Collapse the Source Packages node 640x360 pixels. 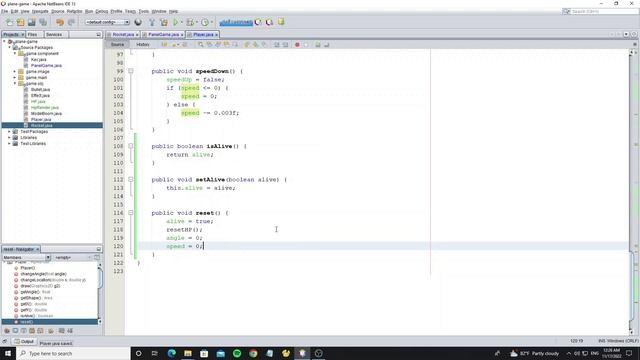[x=10, y=47]
